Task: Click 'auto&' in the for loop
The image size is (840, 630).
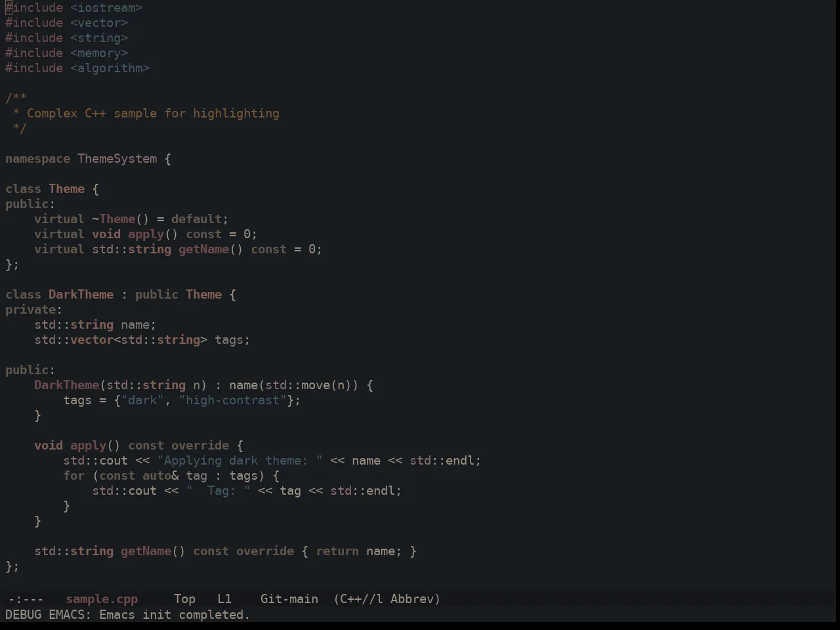Action: 161,476
